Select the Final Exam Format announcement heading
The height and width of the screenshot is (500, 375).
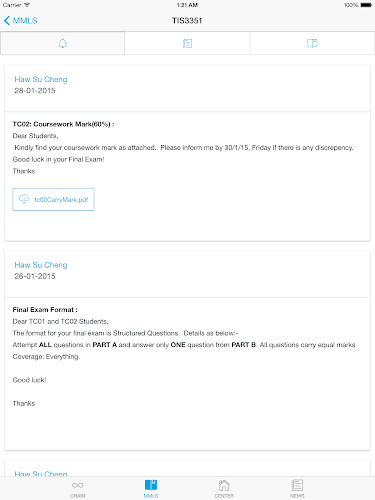pyautogui.click(x=45, y=310)
